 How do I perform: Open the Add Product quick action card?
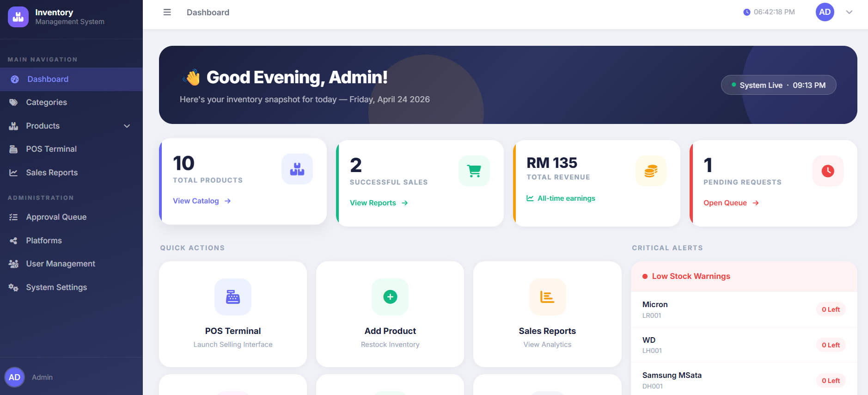pos(390,315)
